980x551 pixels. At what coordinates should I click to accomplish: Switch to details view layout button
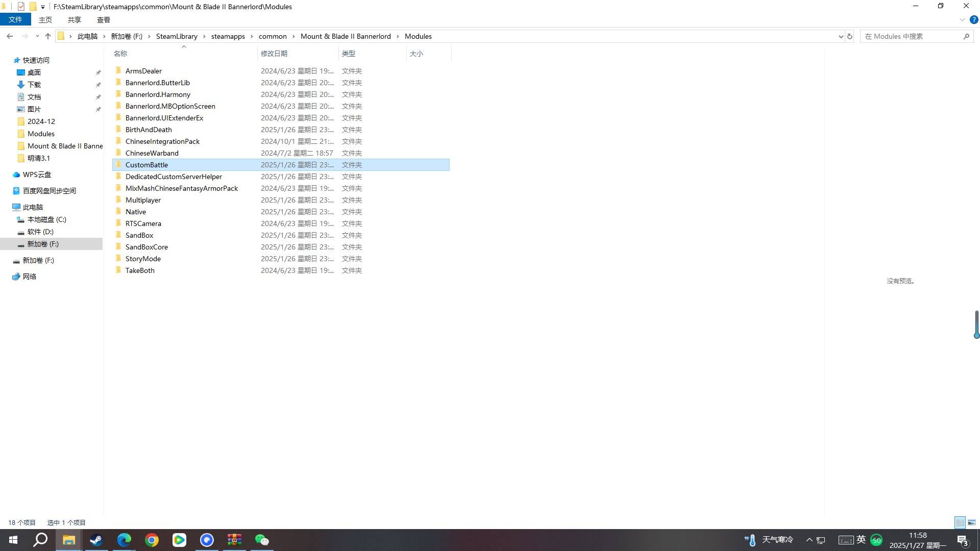[960, 522]
